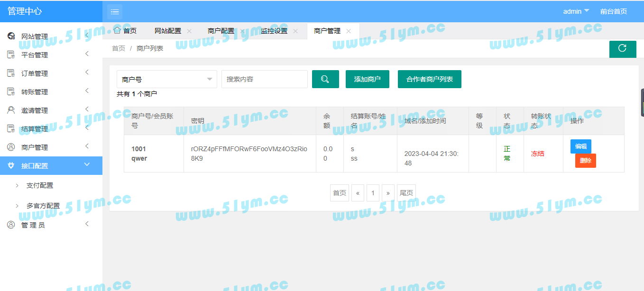Click the 合作者商户列表 button

coord(430,79)
